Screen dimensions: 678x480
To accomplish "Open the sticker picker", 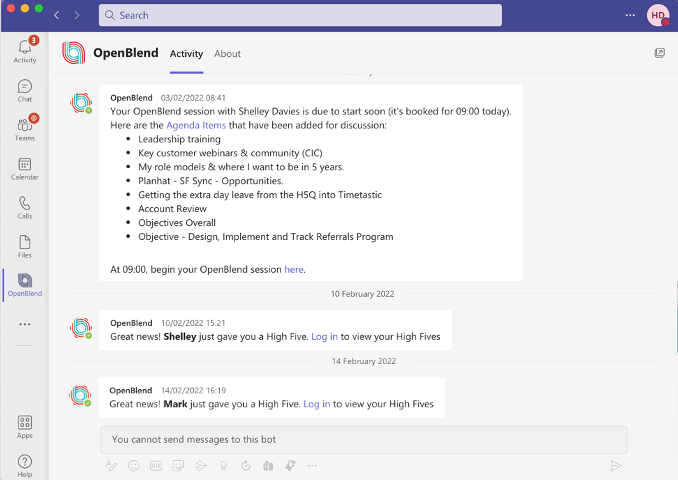I will (x=178, y=465).
